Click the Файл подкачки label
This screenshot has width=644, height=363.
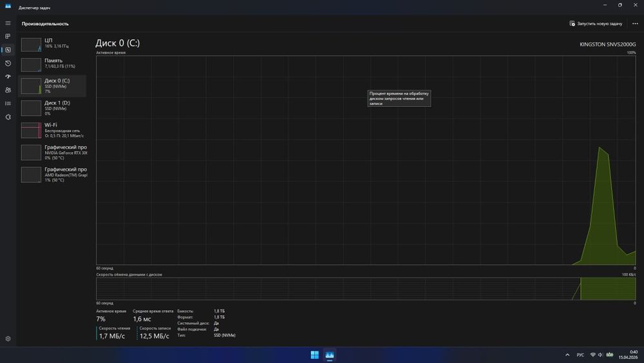coord(192,329)
